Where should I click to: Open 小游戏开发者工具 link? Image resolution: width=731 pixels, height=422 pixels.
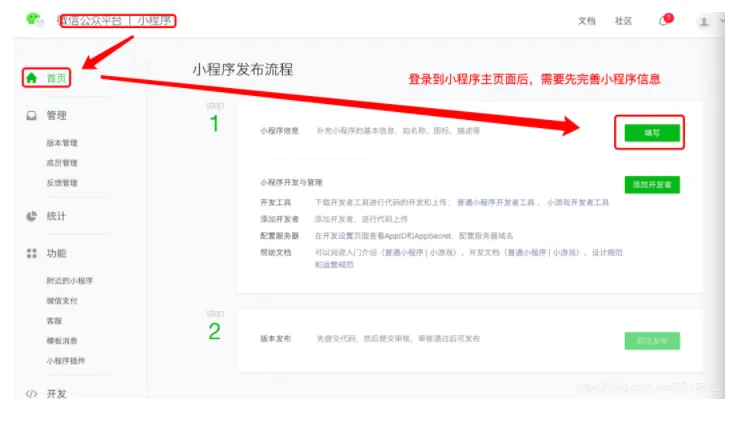(x=578, y=202)
